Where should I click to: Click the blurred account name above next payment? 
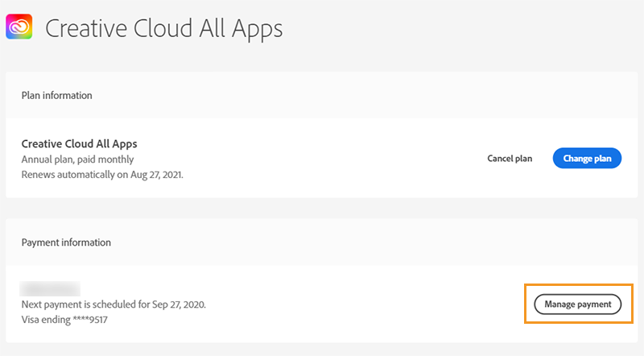coord(50,289)
